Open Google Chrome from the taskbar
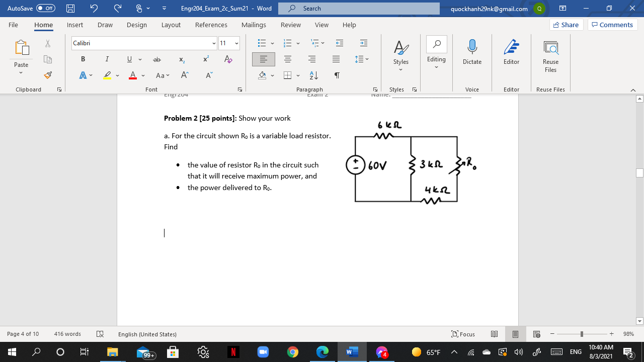Screen dimensions: 644x362 (x=293, y=352)
